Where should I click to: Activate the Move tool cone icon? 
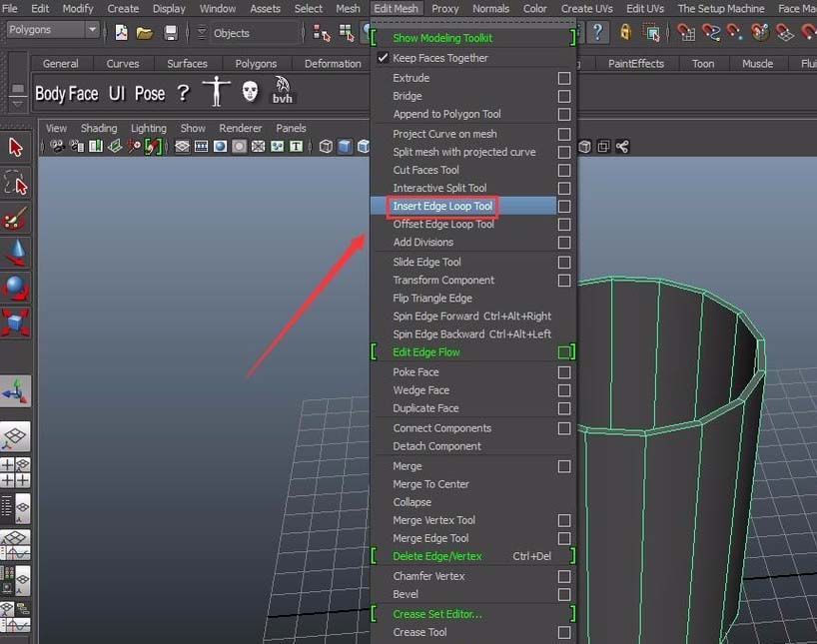click(16, 253)
